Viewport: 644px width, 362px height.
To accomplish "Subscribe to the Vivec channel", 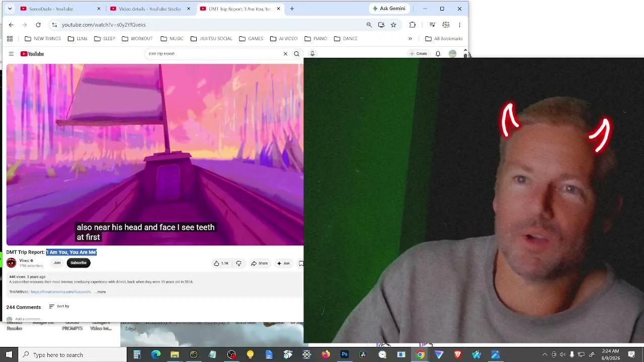I will 78,263.
